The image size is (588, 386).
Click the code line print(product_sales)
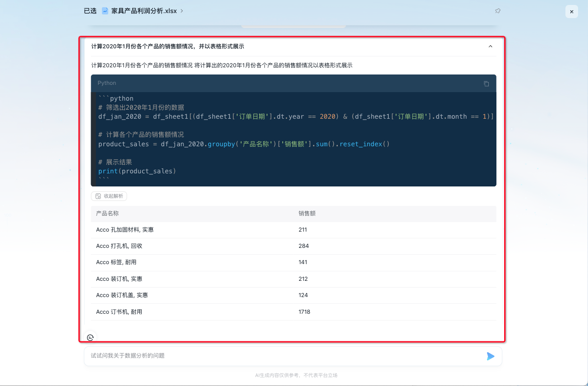point(137,171)
